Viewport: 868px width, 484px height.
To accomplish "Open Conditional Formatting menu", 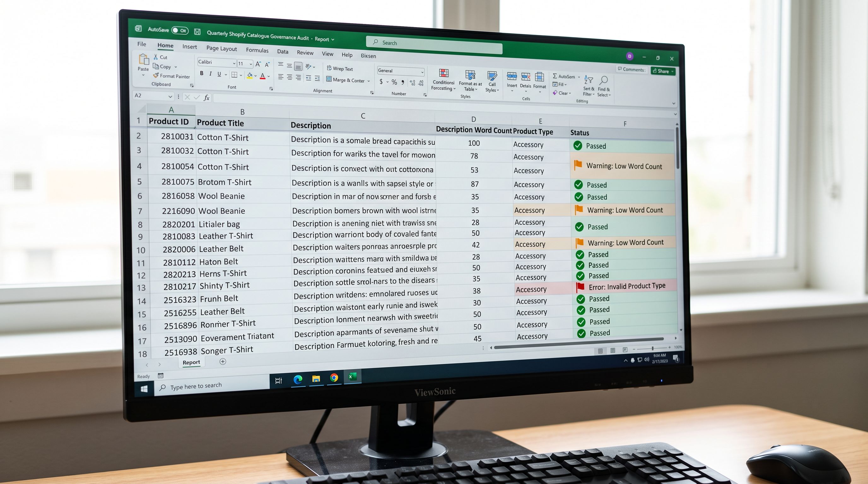I will click(x=443, y=80).
